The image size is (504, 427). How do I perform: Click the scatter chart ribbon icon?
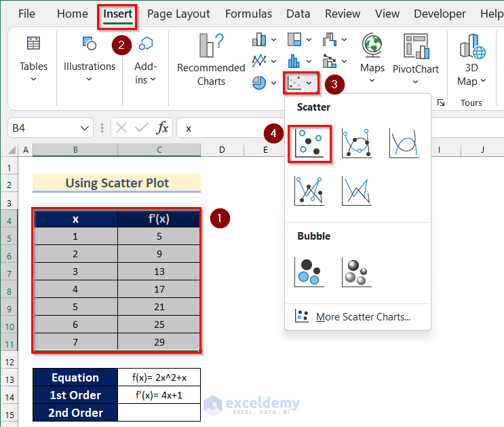pyautogui.click(x=294, y=83)
